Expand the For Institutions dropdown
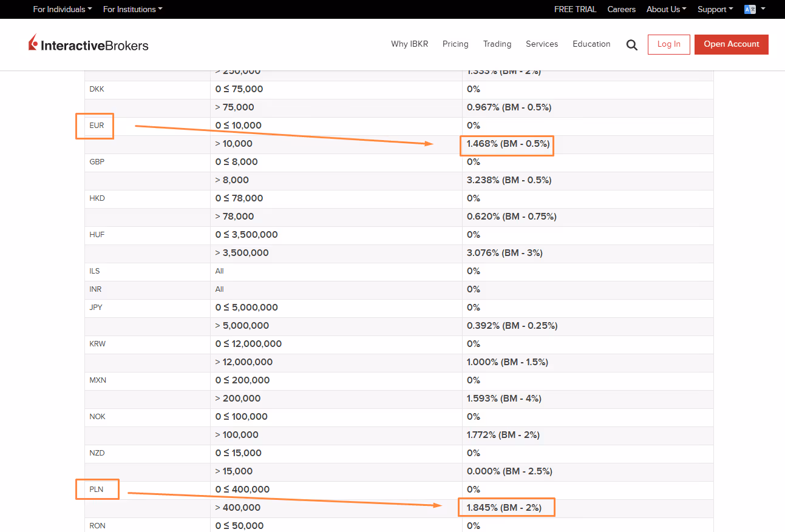 [133, 9]
